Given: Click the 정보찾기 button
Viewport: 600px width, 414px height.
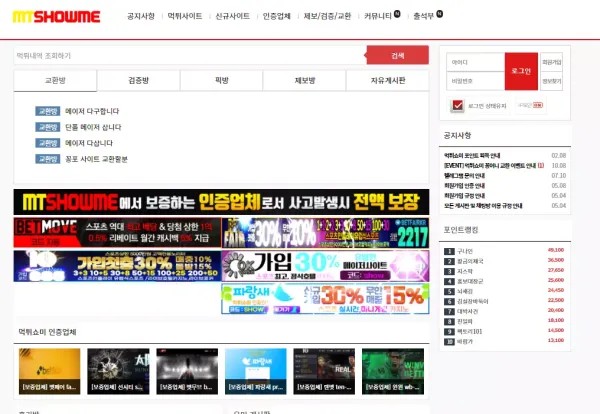Looking at the screenshot, I should point(551,81).
